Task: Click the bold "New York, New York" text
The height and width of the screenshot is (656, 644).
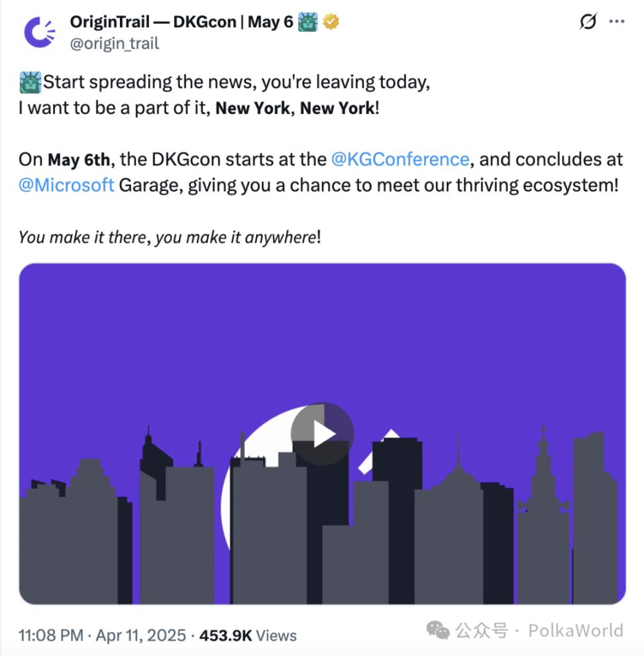Action: pyautogui.click(x=295, y=108)
